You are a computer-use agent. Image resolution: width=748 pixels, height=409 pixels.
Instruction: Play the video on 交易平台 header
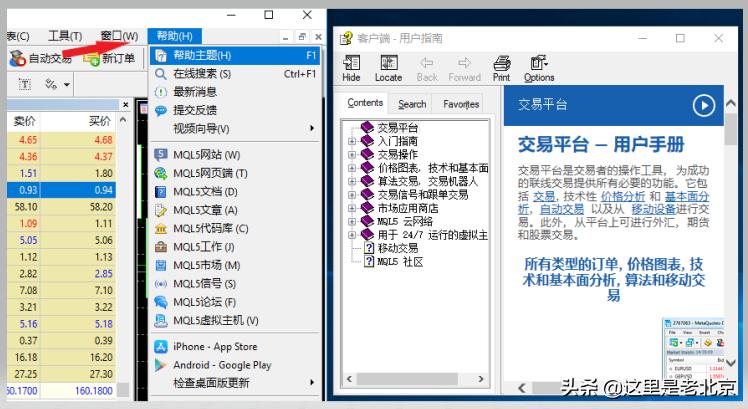coord(704,105)
